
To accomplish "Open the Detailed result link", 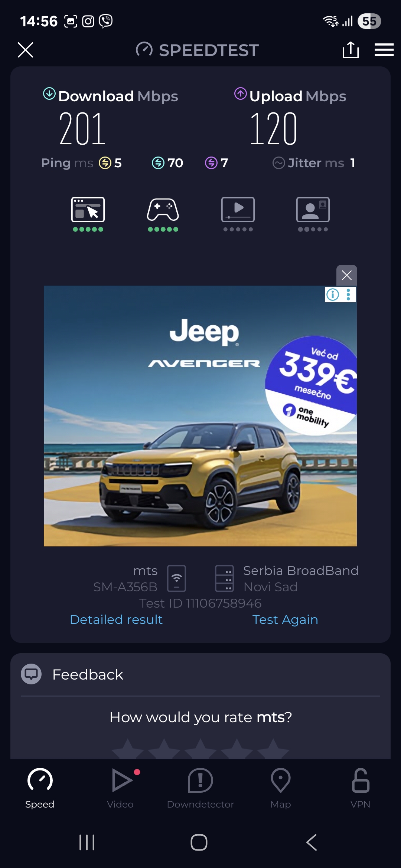I will tap(116, 619).
